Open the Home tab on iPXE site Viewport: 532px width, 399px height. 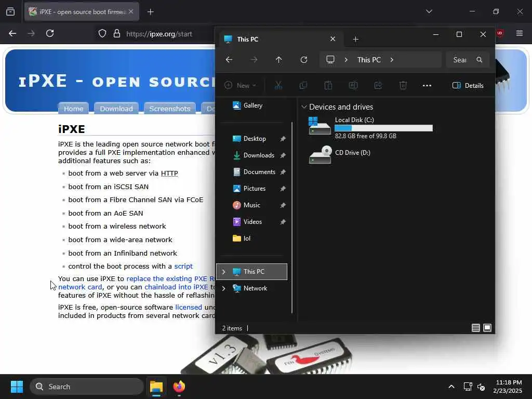74,109
